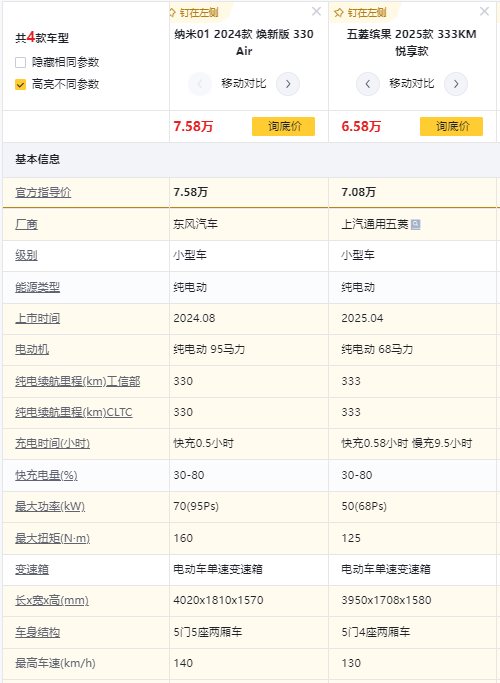
Task: Open info icon beside 上汽通用五菱
Action: point(416,224)
